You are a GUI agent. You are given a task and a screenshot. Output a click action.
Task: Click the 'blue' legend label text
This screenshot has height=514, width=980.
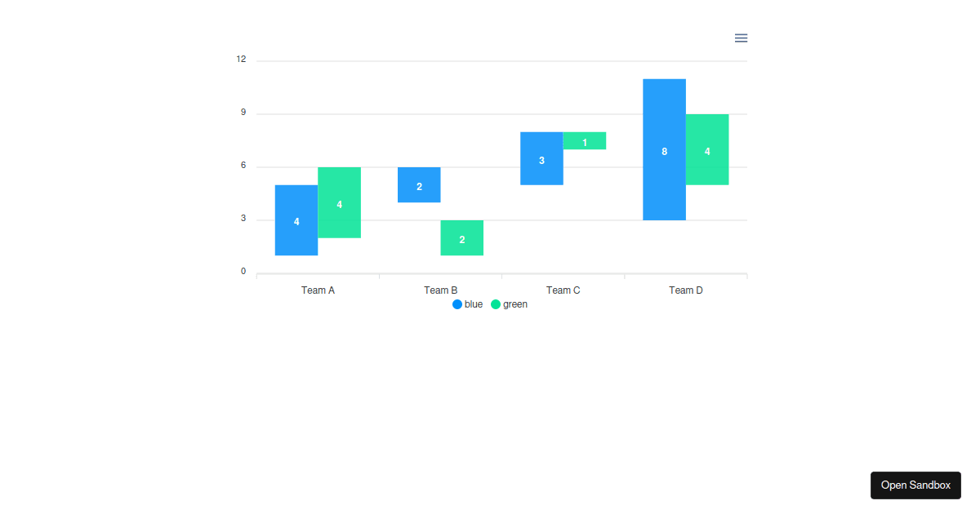click(474, 304)
